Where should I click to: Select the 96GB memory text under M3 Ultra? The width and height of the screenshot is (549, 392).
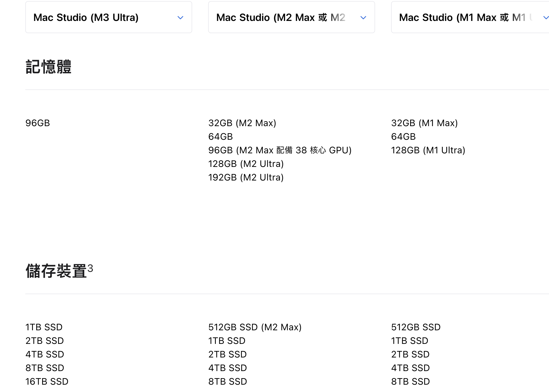[x=38, y=123]
